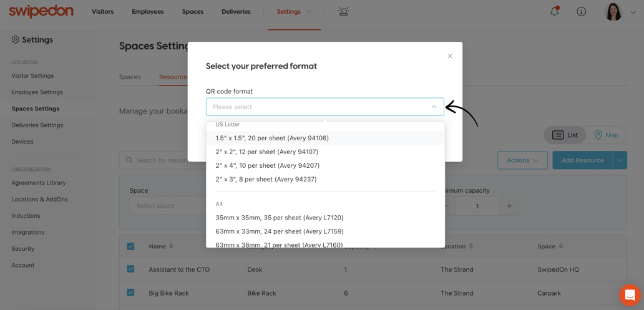644x310 pixels.
Task: Uncheck Big Bike Rack row checkbox
Action: (130, 293)
